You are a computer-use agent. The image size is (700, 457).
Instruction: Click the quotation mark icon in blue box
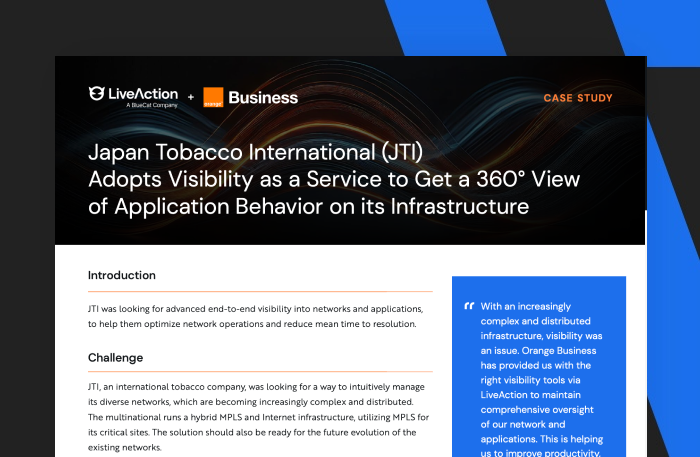[x=469, y=307]
